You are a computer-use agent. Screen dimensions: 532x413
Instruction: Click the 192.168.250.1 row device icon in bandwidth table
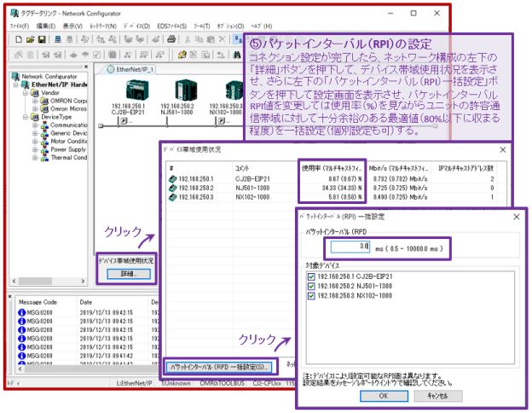[173, 179]
